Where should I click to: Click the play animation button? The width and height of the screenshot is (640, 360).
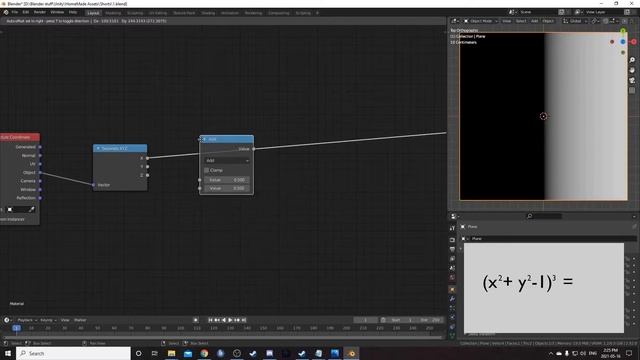pos(231,320)
